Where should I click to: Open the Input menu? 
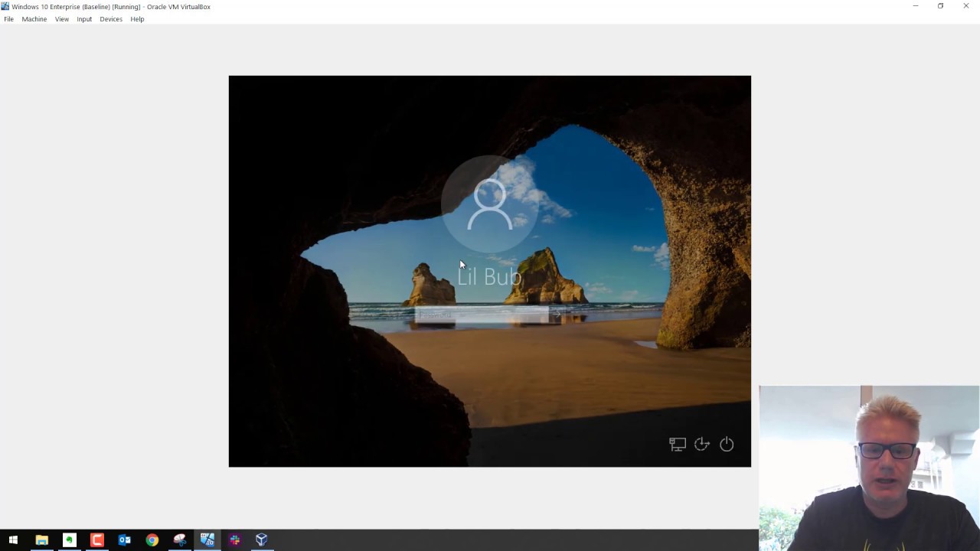[84, 19]
